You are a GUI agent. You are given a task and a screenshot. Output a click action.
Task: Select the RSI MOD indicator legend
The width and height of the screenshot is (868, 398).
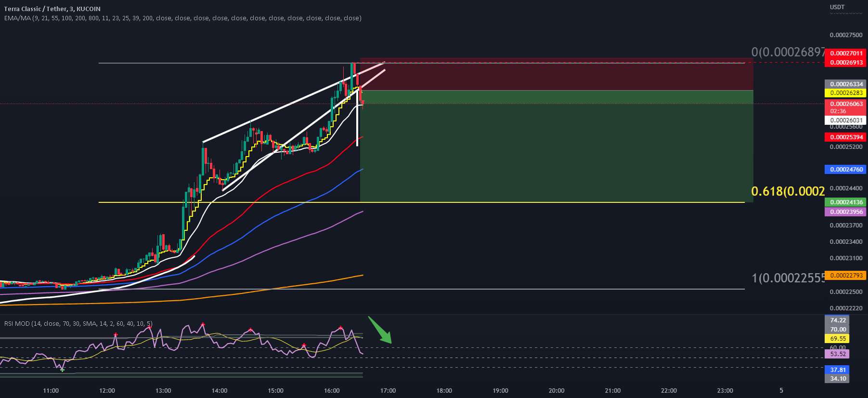click(x=78, y=323)
